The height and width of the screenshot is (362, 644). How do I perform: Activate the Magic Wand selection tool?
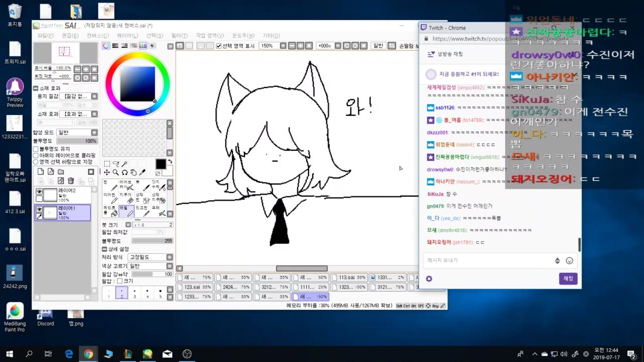(125, 163)
